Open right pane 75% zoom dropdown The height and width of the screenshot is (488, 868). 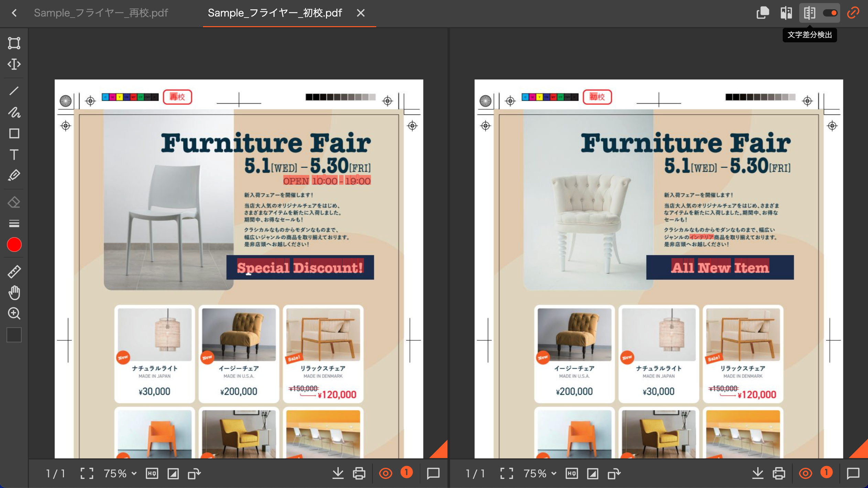point(540,474)
